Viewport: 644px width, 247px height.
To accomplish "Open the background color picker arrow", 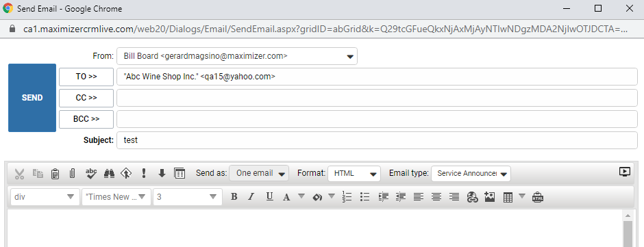I will click(x=332, y=196).
